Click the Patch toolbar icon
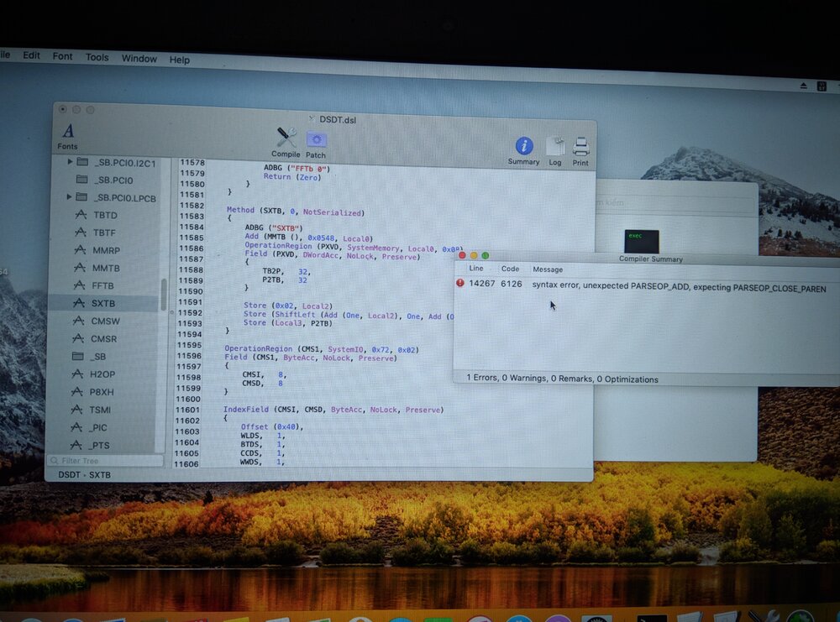Viewport: 840px width, 622px height. [316, 141]
